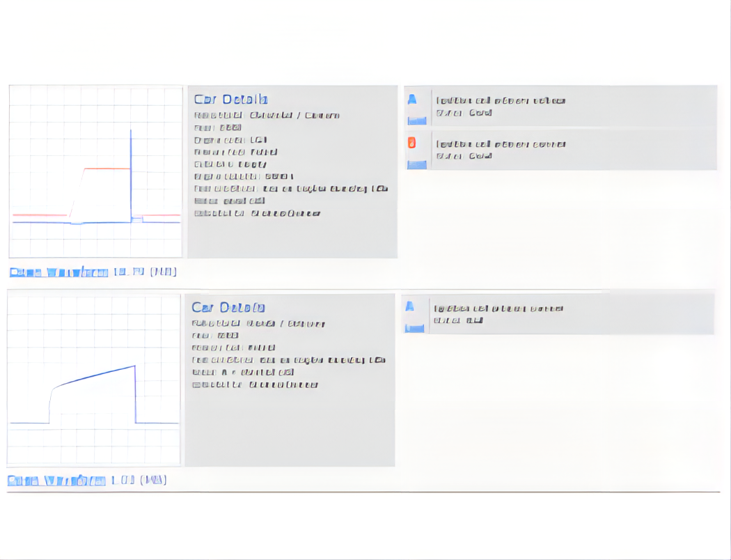Follow the blue link under the single-trace waveform
This screenshot has width=731, height=560.
click(x=56, y=481)
